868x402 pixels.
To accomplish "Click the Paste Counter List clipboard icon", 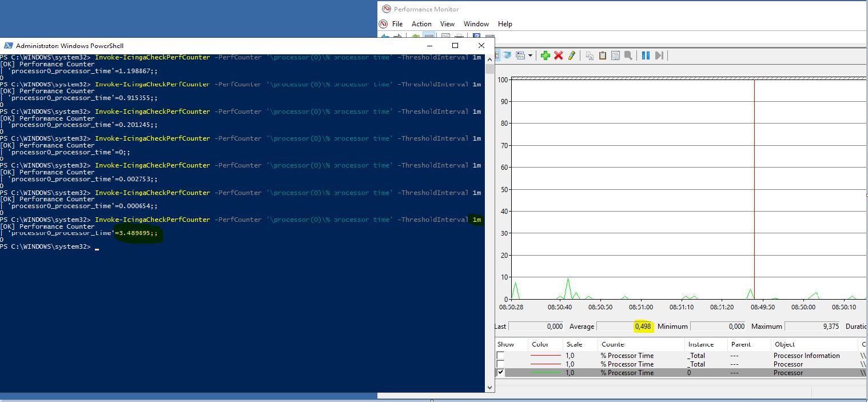I will tap(603, 55).
